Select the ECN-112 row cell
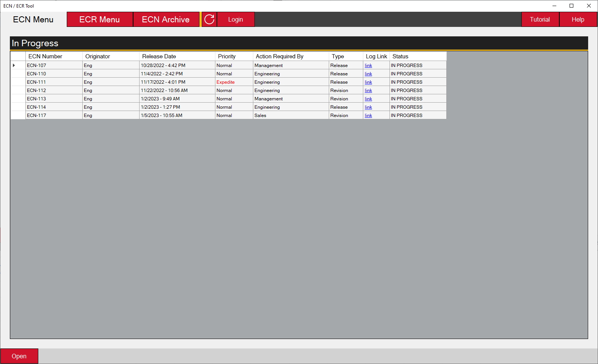Viewport: 598px width, 364px height. (x=53, y=91)
